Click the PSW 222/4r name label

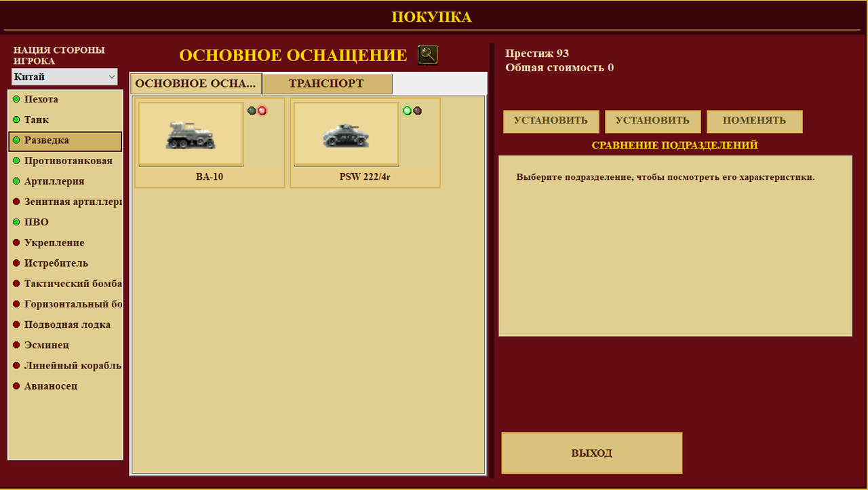click(x=365, y=177)
